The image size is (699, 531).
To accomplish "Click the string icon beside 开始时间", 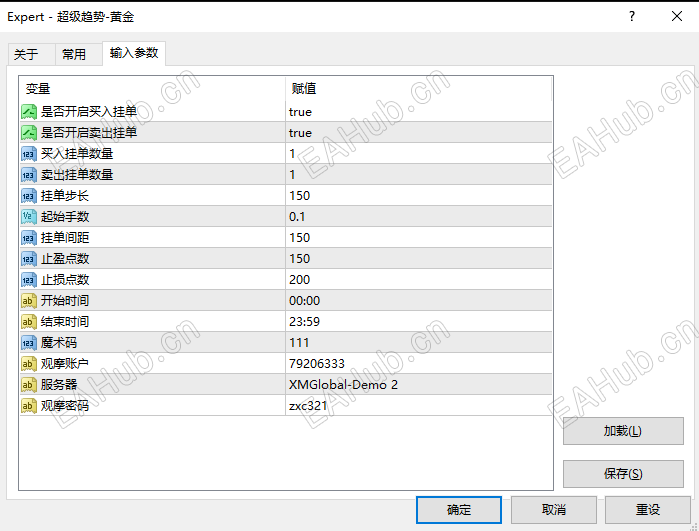I will point(29,300).
